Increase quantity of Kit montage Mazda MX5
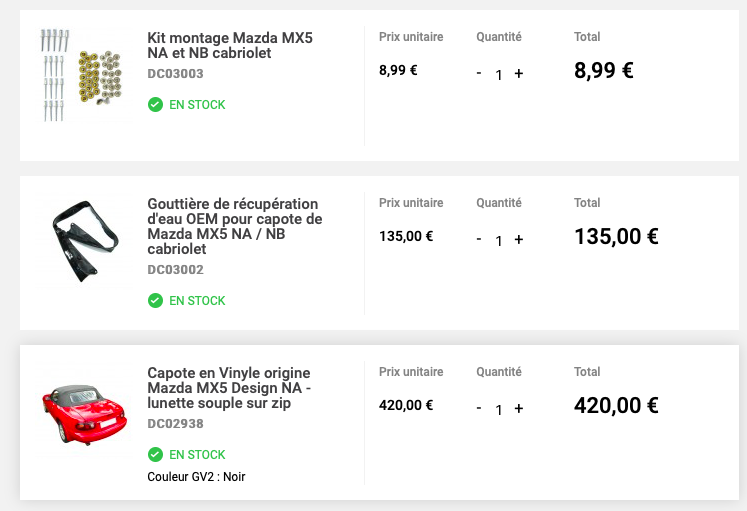The width and height of the screenshot is (747, 511). (x=519, y=74)
